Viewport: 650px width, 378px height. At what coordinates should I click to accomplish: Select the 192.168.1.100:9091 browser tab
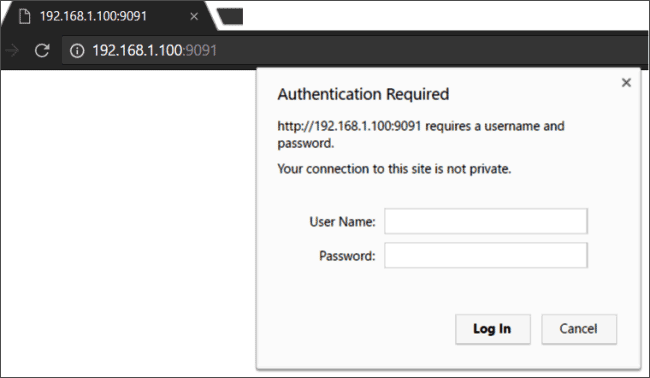point(109,16)
